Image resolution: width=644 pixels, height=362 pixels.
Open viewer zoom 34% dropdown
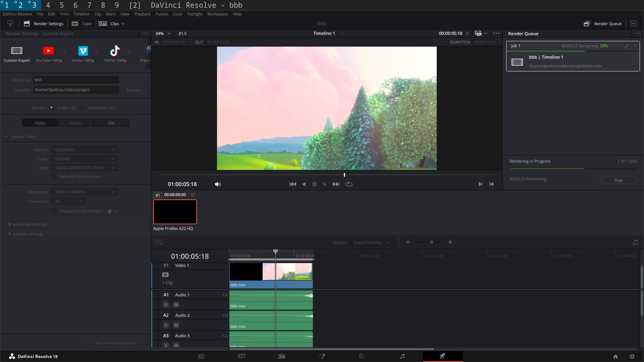[x=163, y=34]
